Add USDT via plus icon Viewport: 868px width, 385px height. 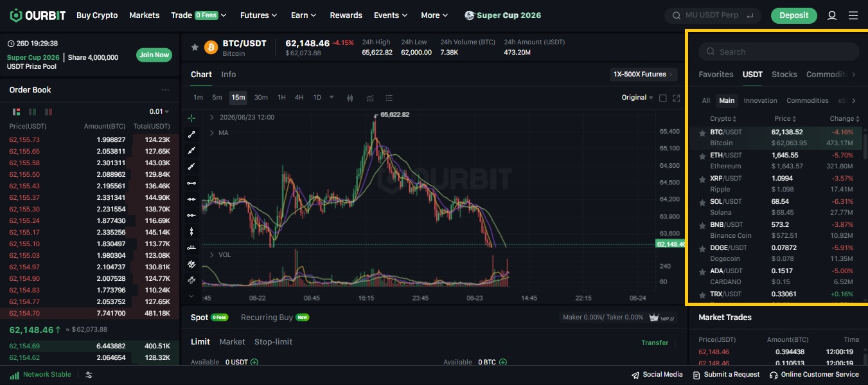(x=254, y=363)
